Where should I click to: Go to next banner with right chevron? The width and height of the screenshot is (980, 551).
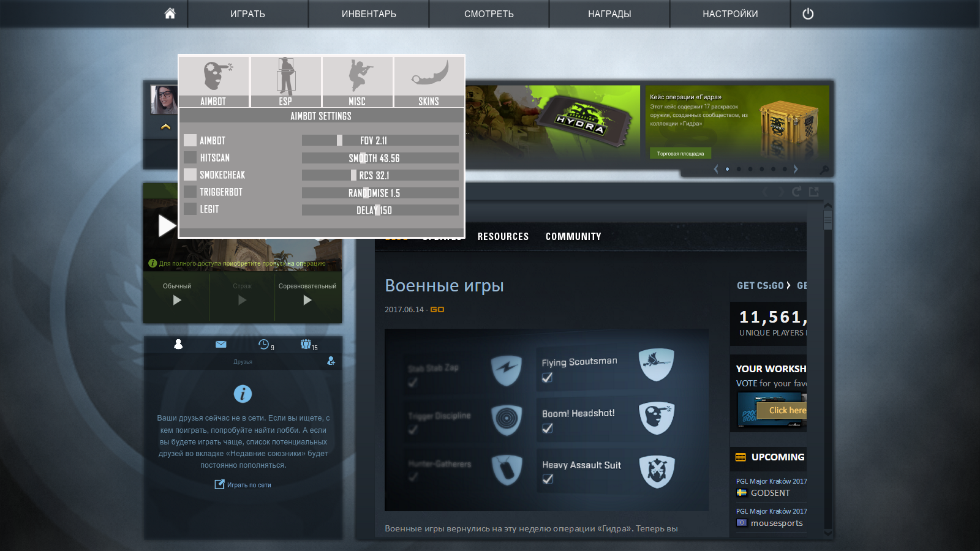pyautogui.click(x=796, y=169)
